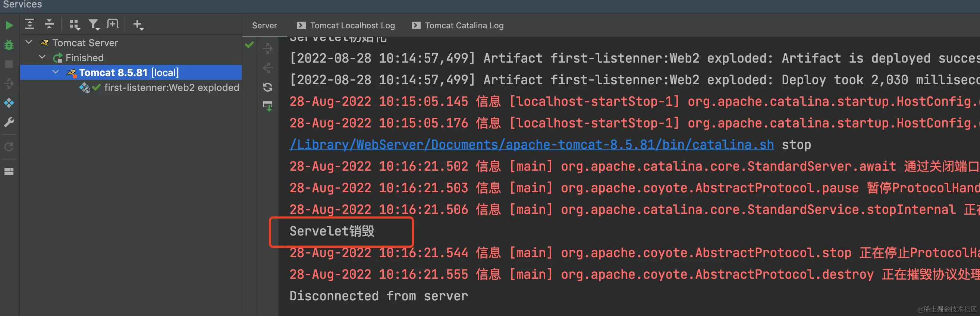Open the Group By menu
This screenshot has height=316, width=980.
75,25
